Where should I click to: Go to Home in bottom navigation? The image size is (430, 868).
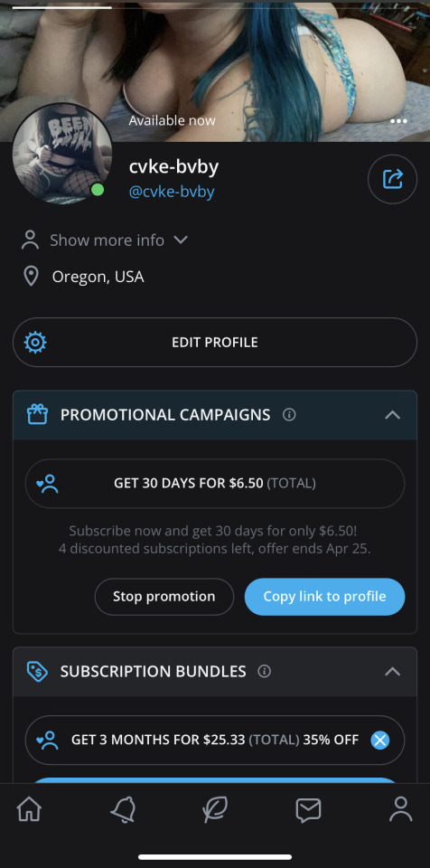[x=29, y=810]
